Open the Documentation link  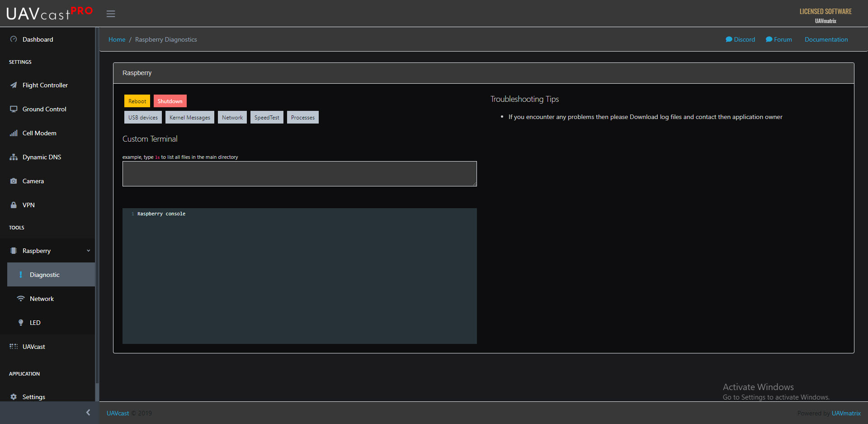[826, 39]
